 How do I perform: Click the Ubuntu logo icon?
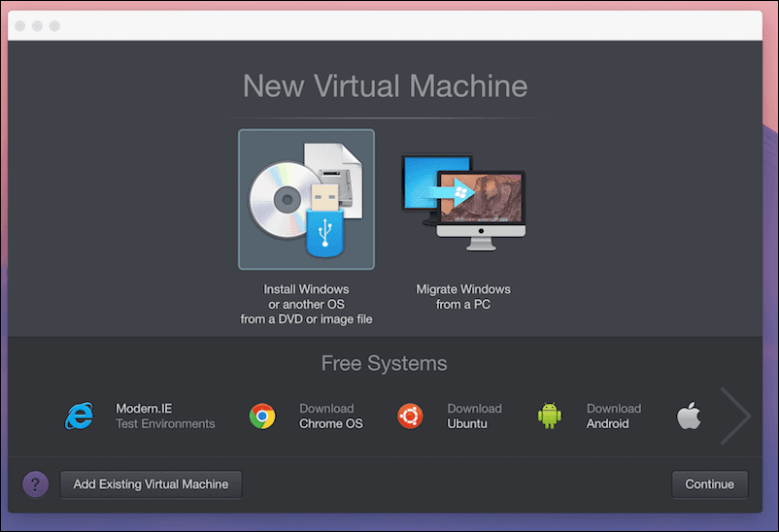410,416
